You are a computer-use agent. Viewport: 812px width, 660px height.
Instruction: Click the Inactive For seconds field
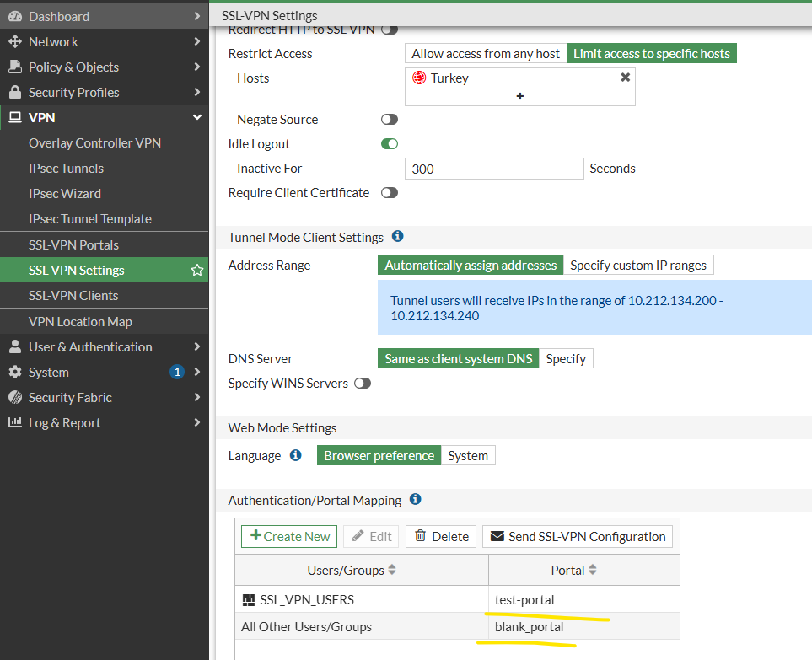pyautogui.click(x=494, y=169)
